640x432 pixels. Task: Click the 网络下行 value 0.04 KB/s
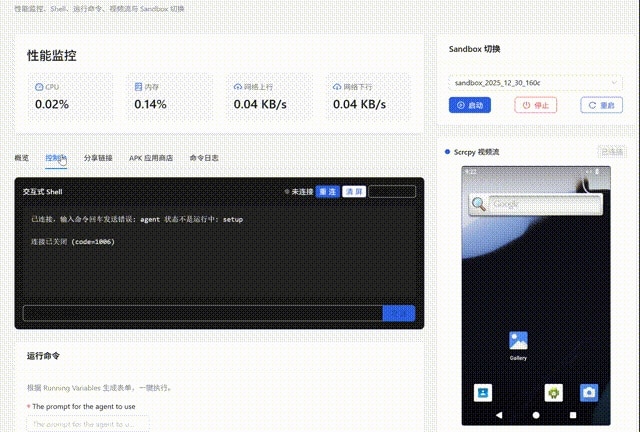[359, 105]
